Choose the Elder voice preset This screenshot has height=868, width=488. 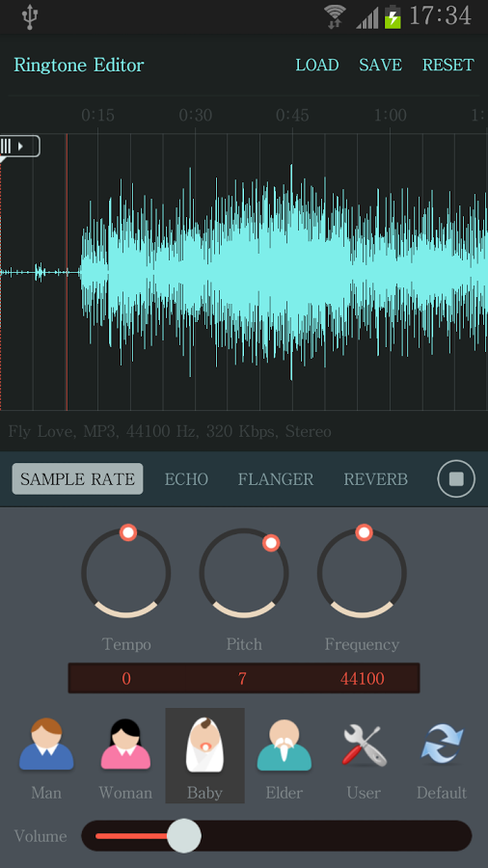[285, 756]
